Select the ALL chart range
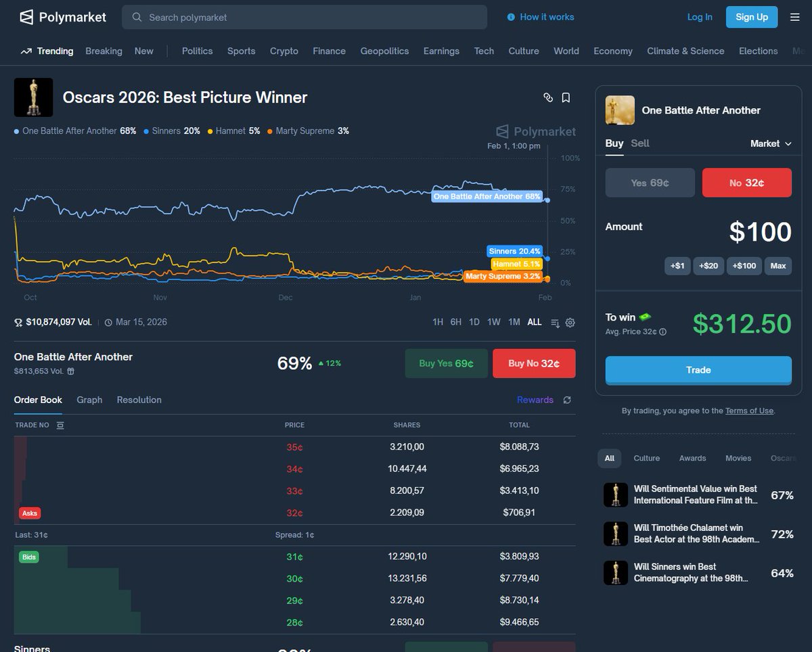Image resolution: width=812 pixels, height=652 pixels. [535, 322]
